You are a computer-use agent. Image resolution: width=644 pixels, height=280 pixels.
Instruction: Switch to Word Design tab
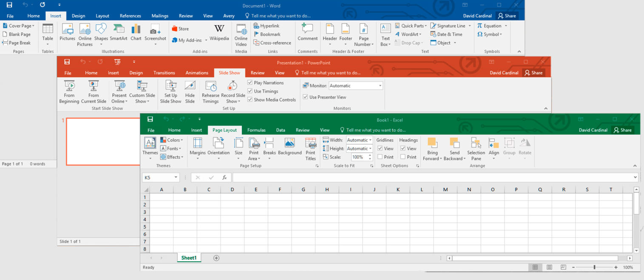point(78,16)
